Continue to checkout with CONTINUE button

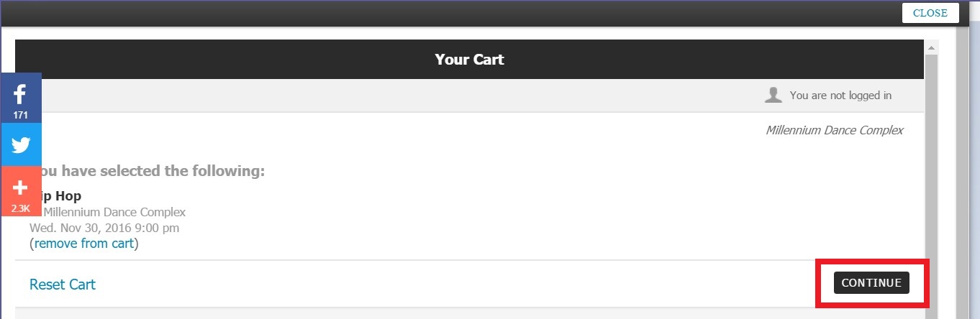tap(871, 283)
